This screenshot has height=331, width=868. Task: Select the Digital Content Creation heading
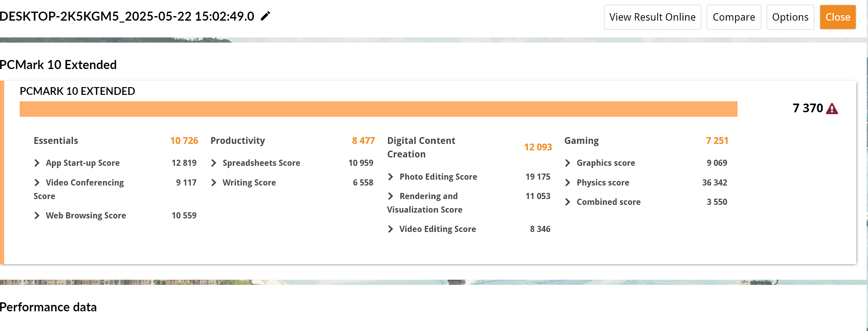(421, 147)
